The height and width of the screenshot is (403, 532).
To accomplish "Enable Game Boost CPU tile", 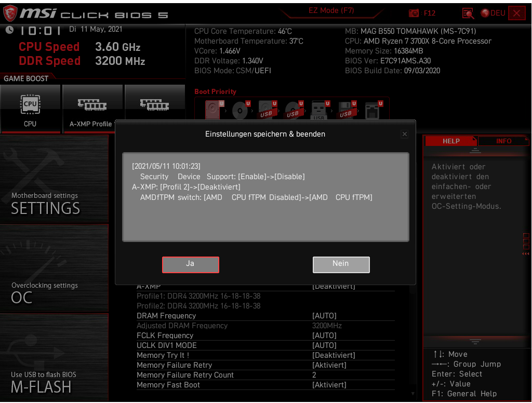I will point(30,109).
